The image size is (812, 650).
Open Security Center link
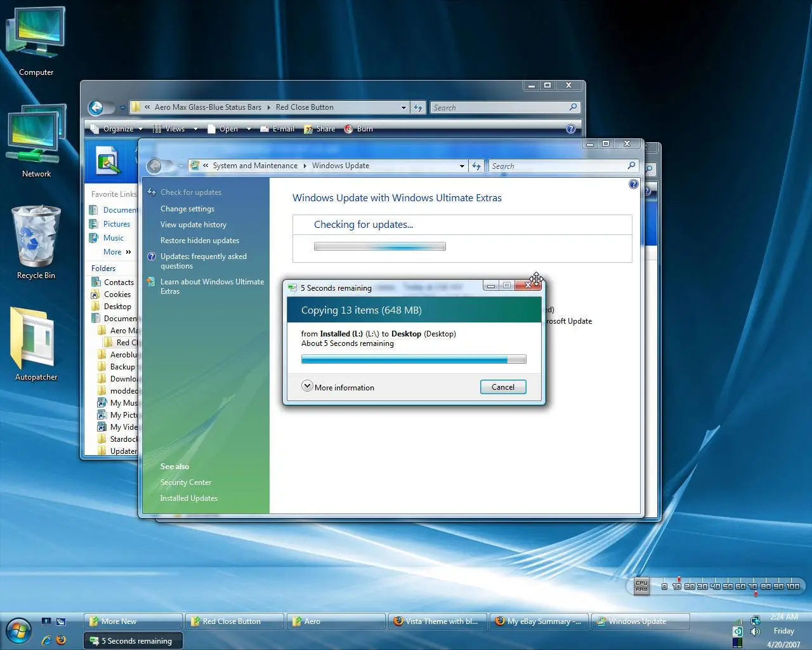tap(186, 482)
